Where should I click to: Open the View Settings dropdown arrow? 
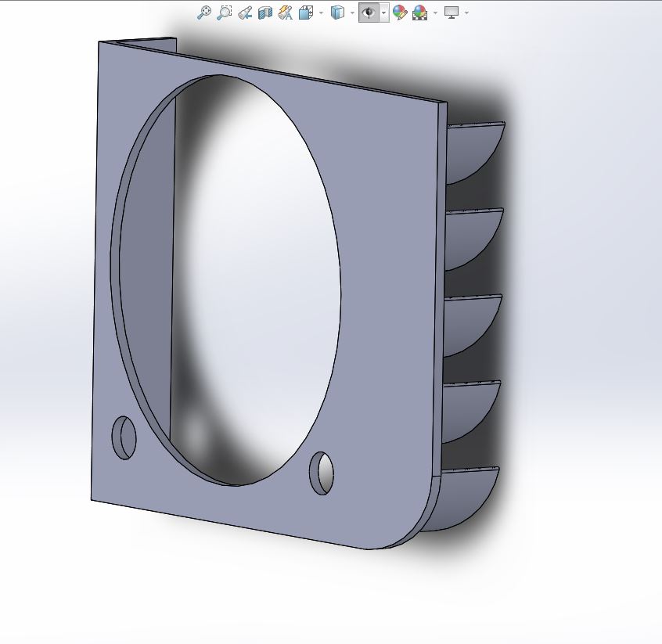pos(466,13)
